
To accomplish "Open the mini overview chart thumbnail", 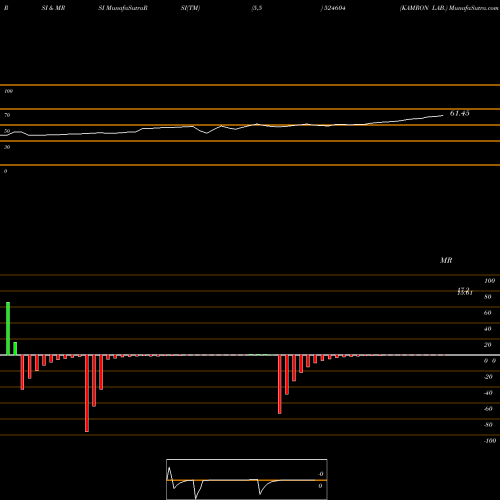I will click(x=247, y=479).
